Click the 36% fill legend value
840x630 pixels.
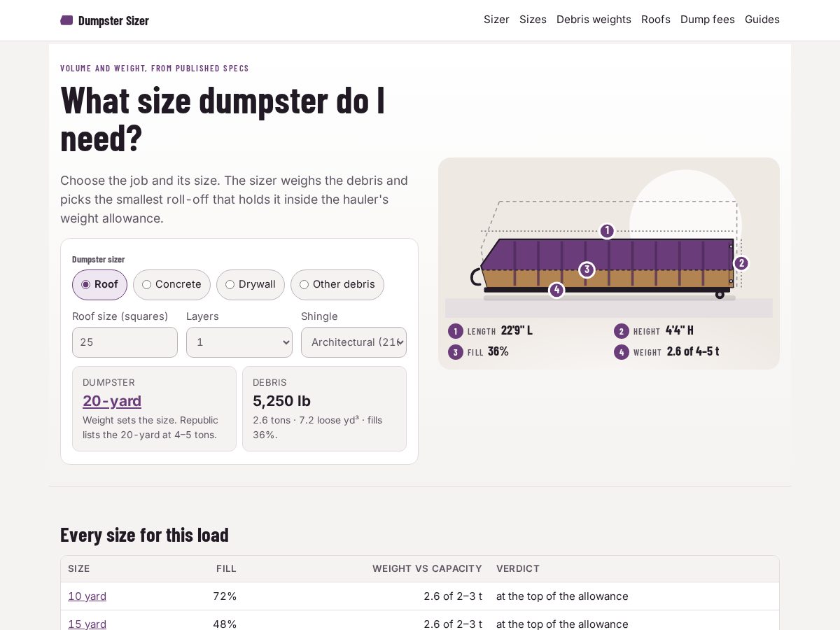coord(498,351)
